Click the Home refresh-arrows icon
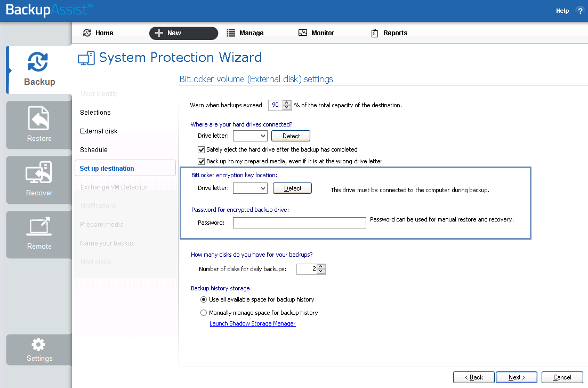The width and height of the screenshot is (588, 388). pyautogui.click(x=87, y=33)
